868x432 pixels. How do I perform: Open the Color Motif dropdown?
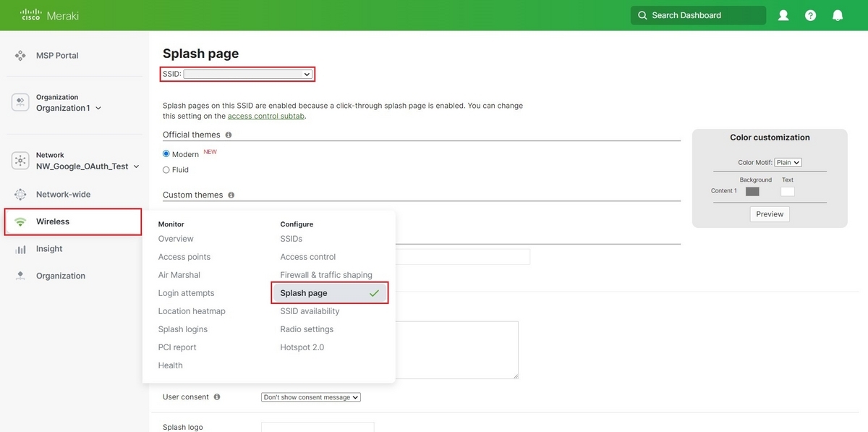click(788, 162)
